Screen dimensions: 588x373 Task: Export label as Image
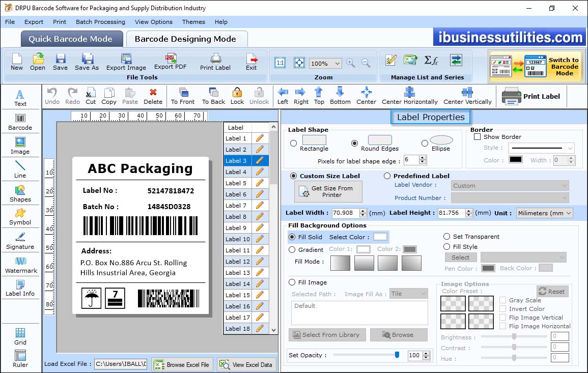126,62
